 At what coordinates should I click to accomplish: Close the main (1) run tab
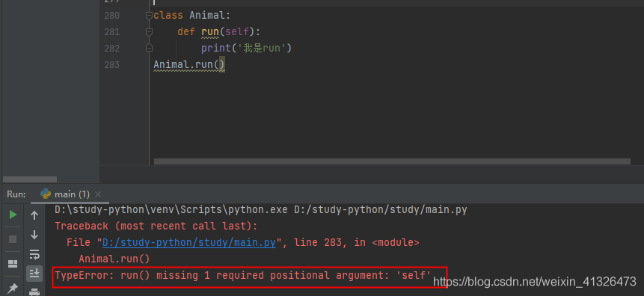(98, 194)
